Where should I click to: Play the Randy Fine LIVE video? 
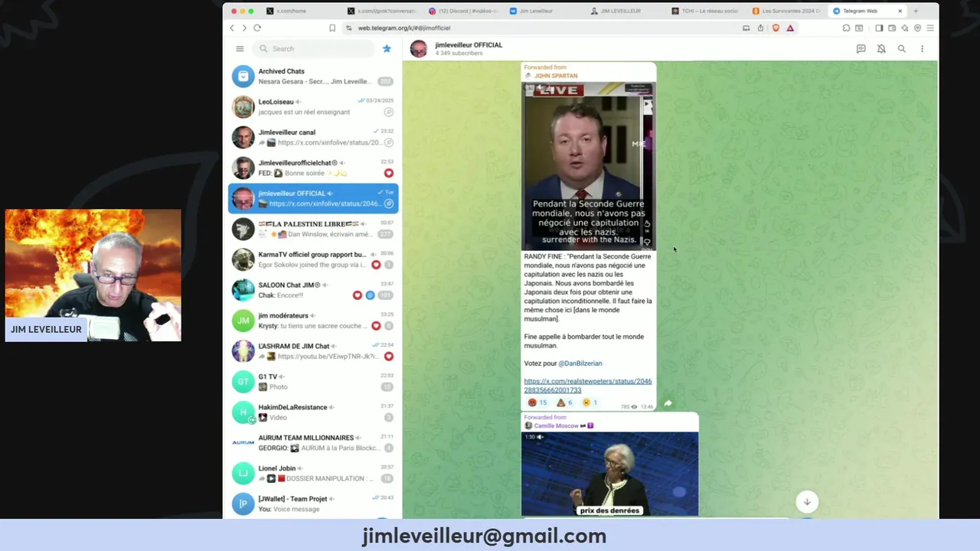tap(588, 165)
